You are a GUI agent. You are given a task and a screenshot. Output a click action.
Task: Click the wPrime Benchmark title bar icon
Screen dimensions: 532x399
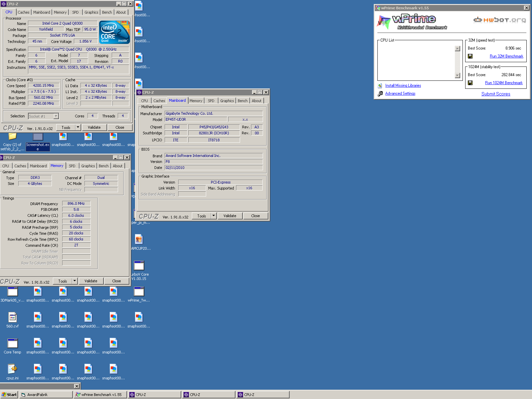[x=378, y=8]
